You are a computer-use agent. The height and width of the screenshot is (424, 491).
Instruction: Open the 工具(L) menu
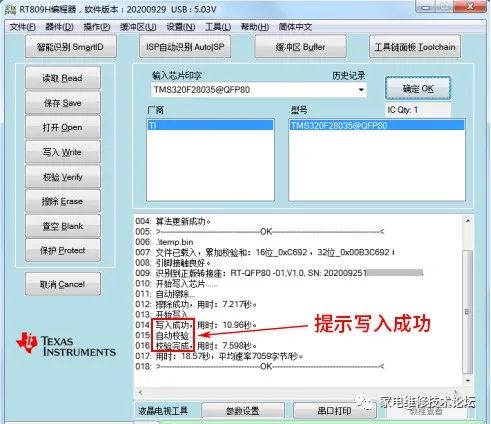click(x=218, y=27)
